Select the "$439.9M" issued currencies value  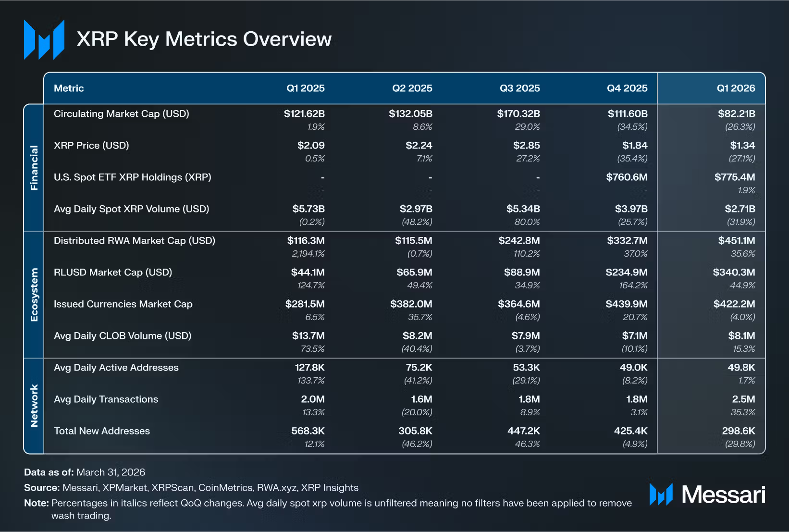[x=627, y=304]
